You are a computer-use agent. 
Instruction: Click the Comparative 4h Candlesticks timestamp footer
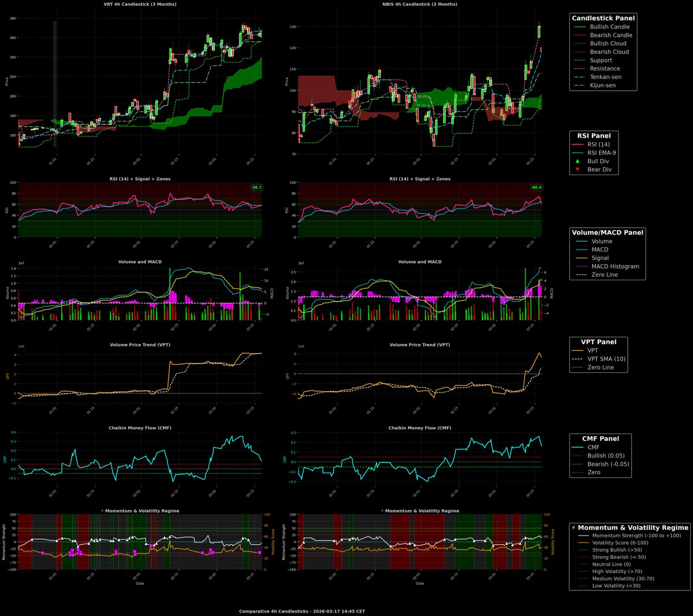302,611
